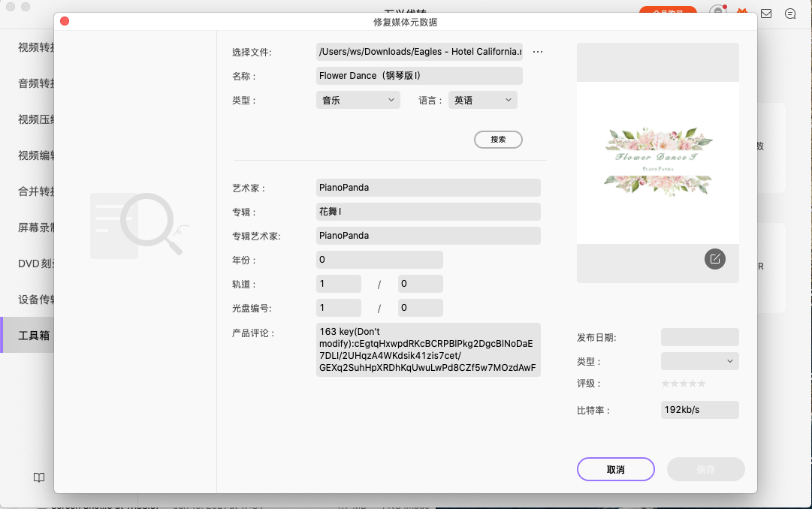The image size is (812, 509).
Task: Click the edit cover art icon
Action: 714,259
